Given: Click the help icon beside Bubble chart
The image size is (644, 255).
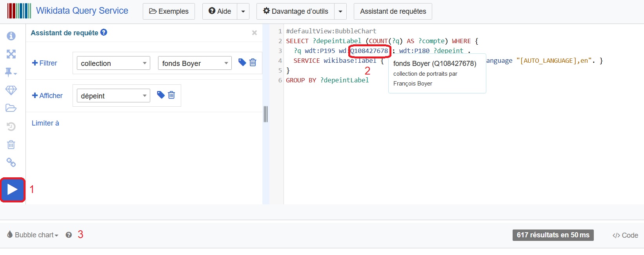Looking at the screenshot, I should (x=69, y=235).
